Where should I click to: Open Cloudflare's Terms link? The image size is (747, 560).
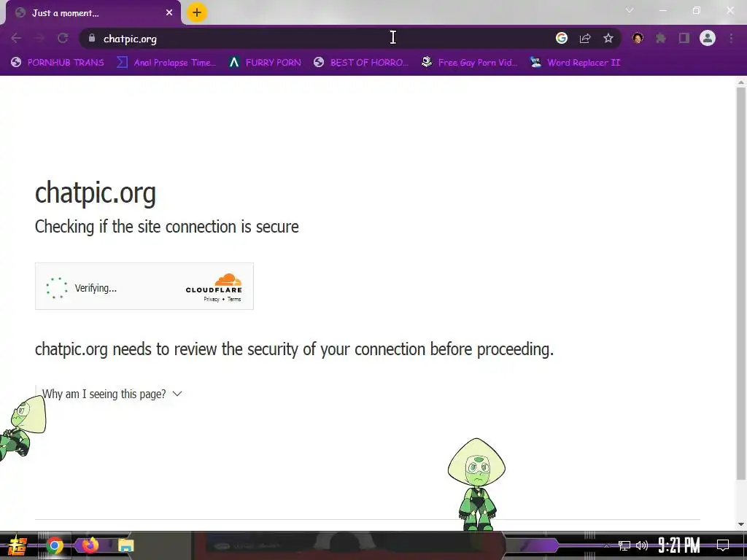click(234, 299)
